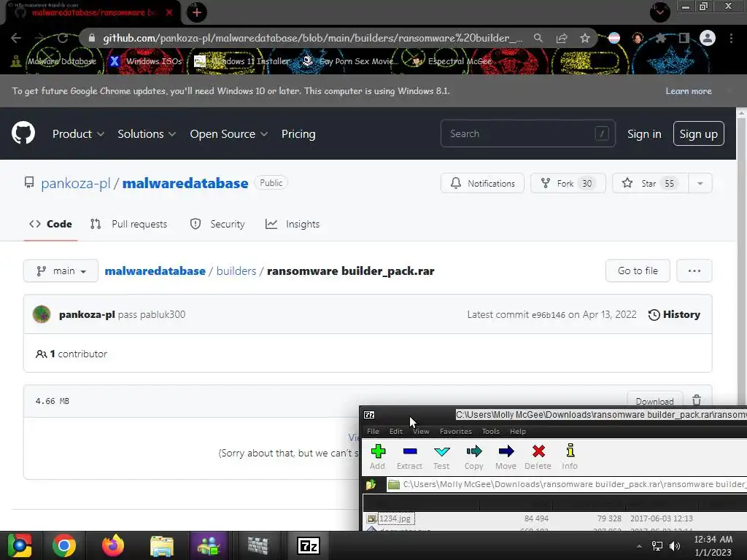Show hidden tray icons arrow
The image size is (747, 560).
(639, 546)
